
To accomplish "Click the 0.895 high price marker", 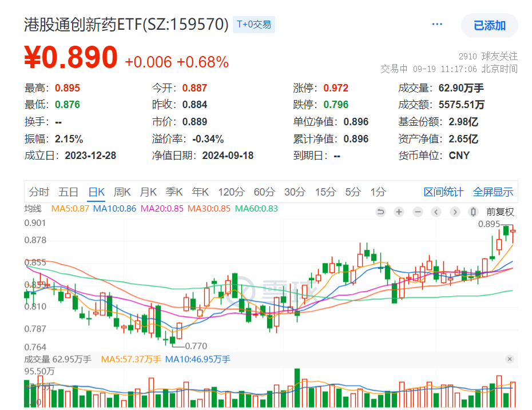I will pos(489,224).
